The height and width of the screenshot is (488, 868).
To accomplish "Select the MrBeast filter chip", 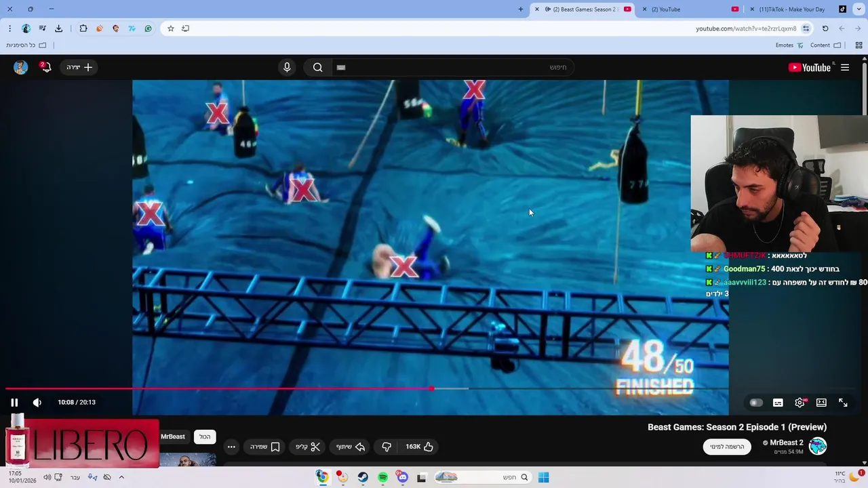I will pyautogui.click(x=173, y=437).
